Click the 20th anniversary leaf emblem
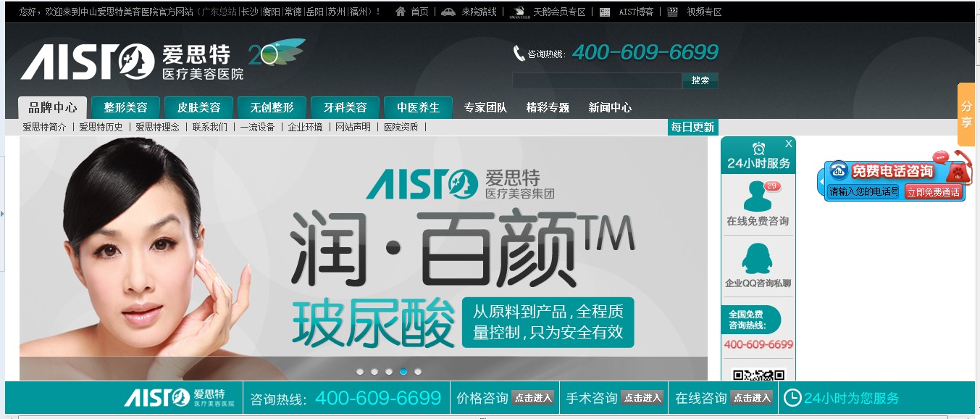 [x=277, y=52]
